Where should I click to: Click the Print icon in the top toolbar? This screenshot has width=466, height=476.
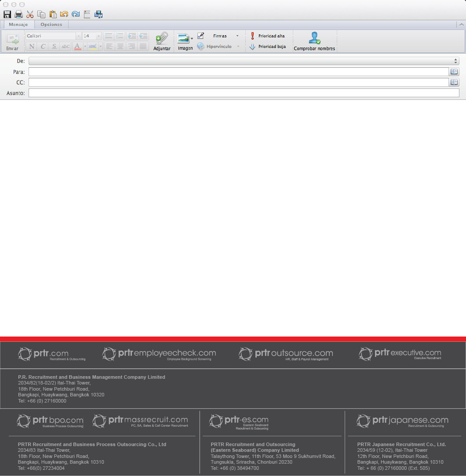coord(18,15)
